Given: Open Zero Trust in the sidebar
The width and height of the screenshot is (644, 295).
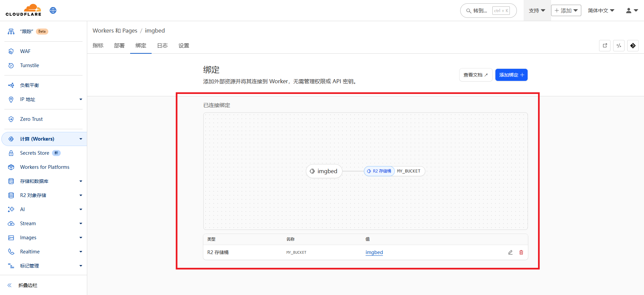Looking at the screenshot, I should (x=31, y=119).
